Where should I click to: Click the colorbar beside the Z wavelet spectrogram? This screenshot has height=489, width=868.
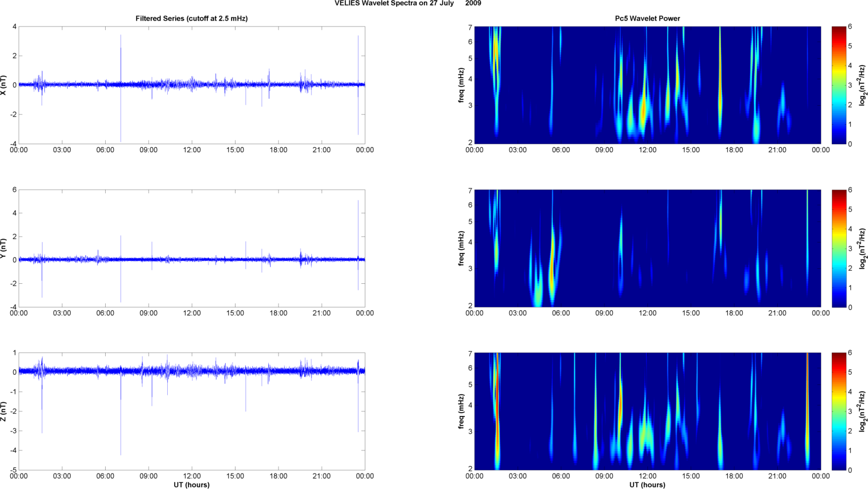pos(839,411)
